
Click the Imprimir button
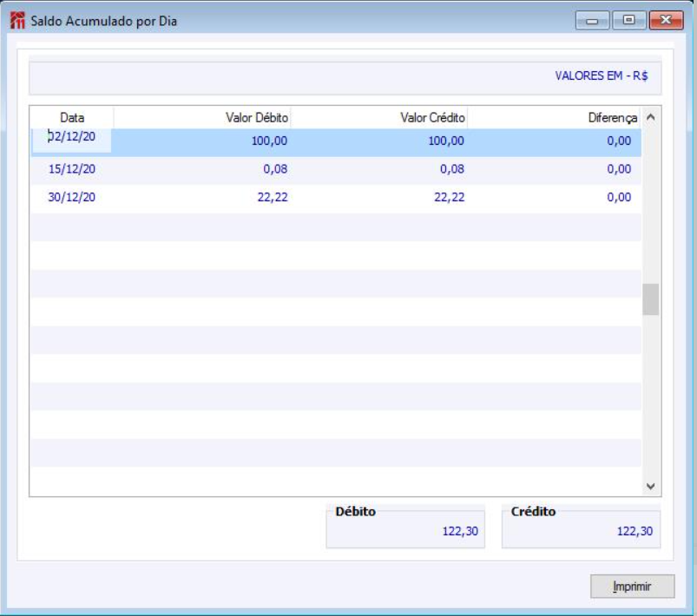pos(632,587)
